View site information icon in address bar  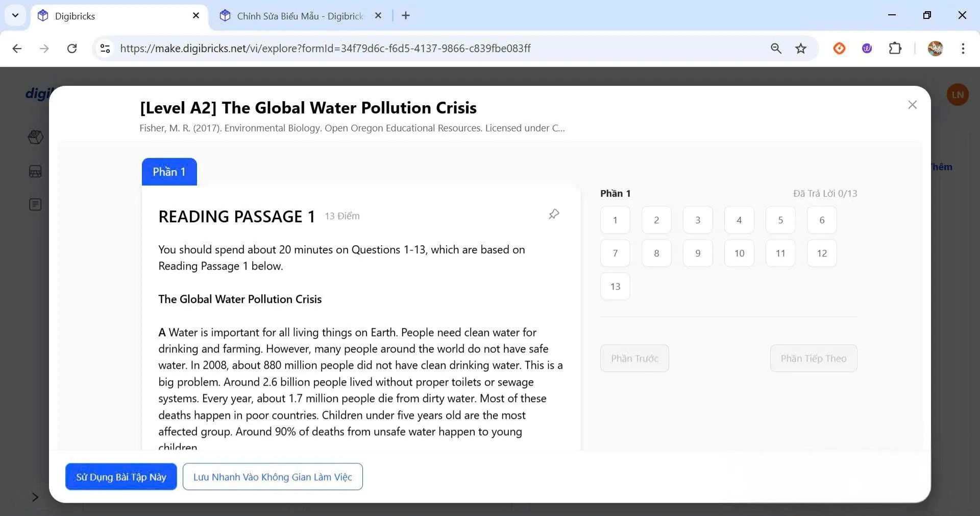[105, 49]
